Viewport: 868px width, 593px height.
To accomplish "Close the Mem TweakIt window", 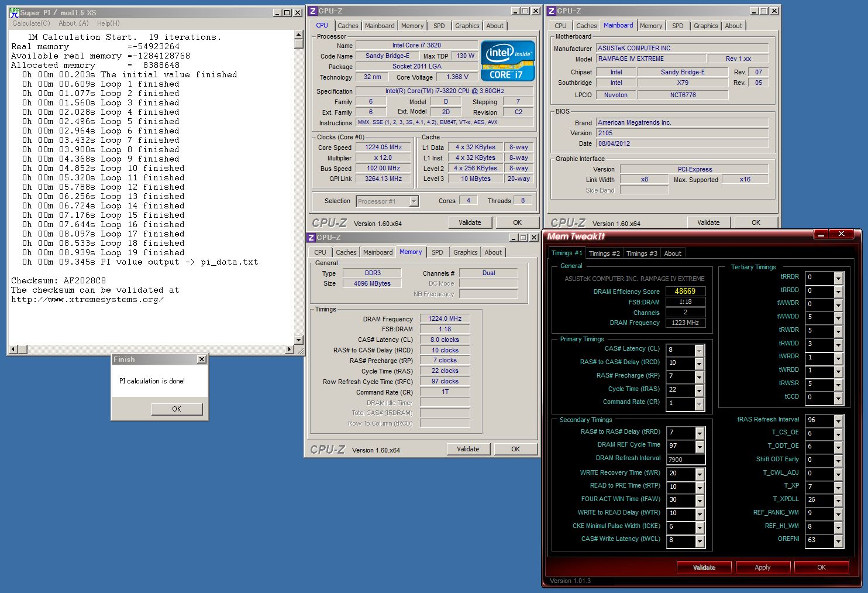I will pos(842,234).
